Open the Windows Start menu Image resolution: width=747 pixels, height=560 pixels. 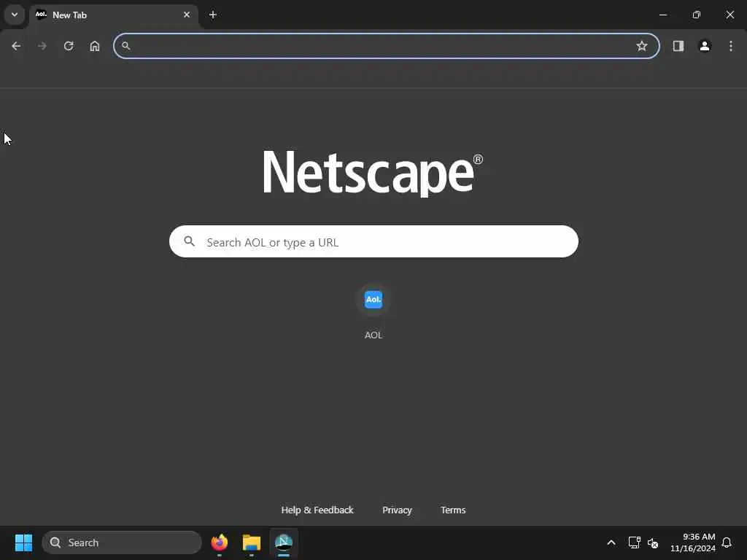pos(23,542)
